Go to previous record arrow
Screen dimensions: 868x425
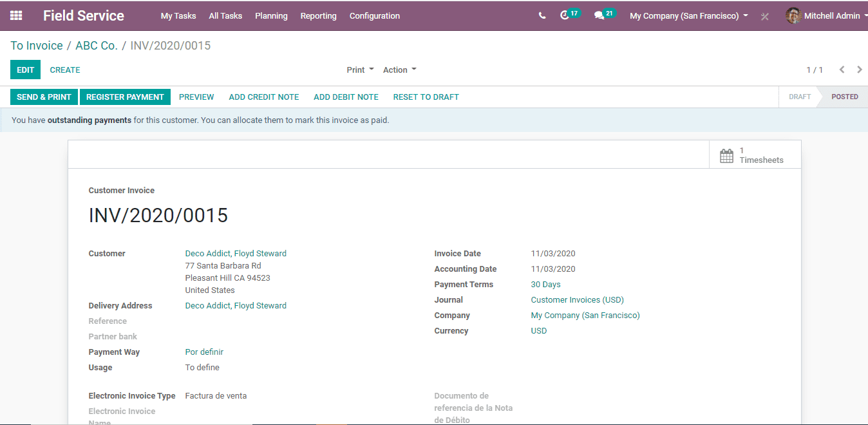[x=842, y=70]
